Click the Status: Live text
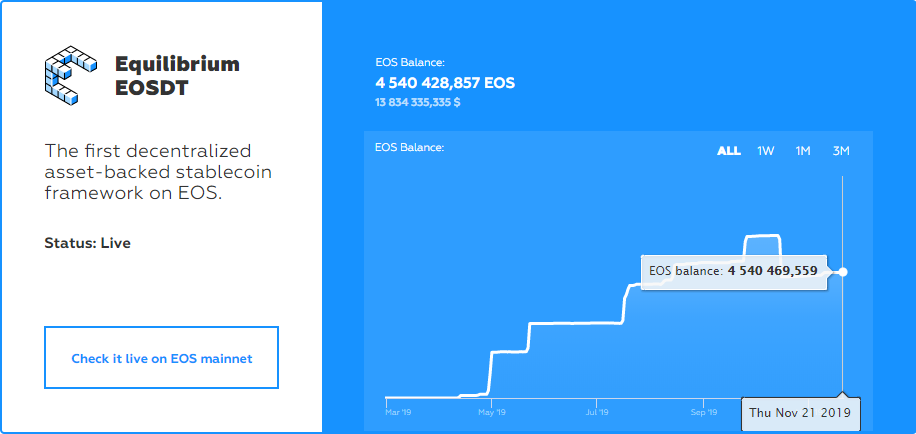 (x=87, y=243)
